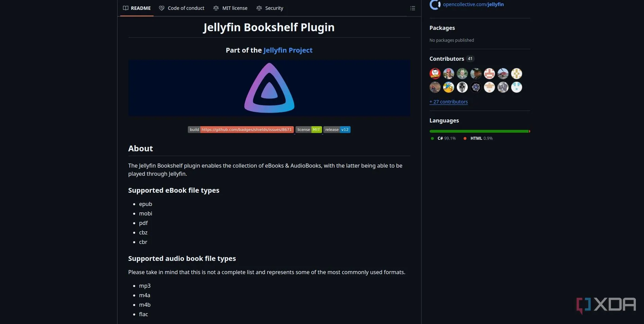
Task: Click the release v12 badge
Action: (337, 130)
